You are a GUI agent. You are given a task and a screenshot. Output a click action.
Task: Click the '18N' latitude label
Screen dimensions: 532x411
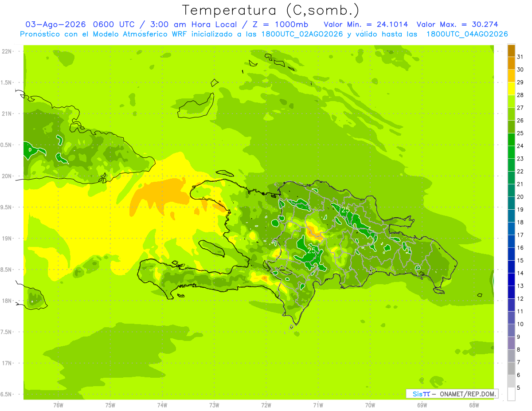pos(8,301)
